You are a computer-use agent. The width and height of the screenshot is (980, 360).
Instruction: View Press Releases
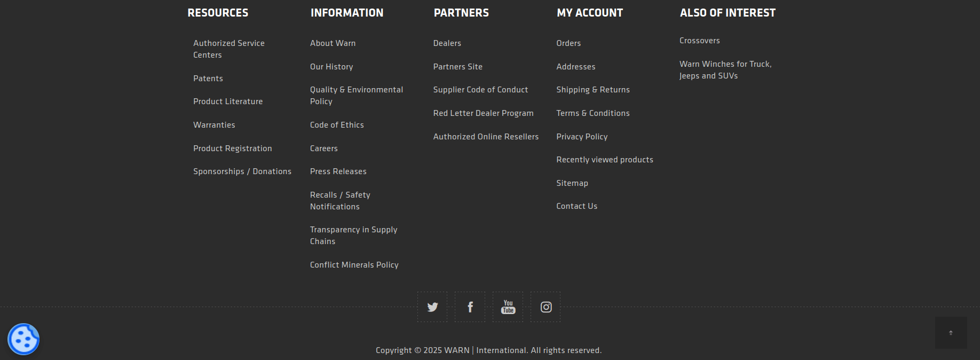pos(338,171)
